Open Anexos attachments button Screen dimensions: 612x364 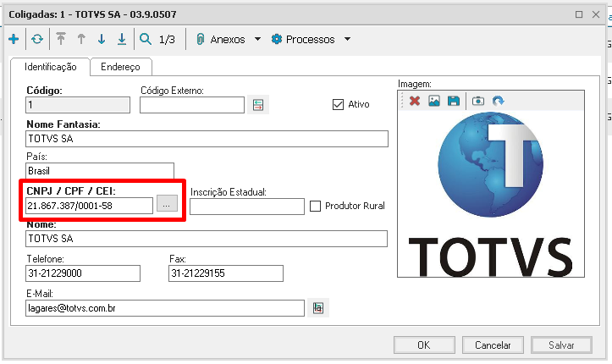tap(221, 40)
